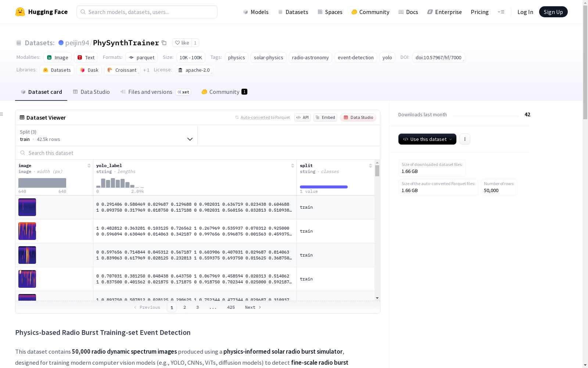588x368 pixels.
Task: Click the split classes distribution bar
Action: click(x=324, y=187)
